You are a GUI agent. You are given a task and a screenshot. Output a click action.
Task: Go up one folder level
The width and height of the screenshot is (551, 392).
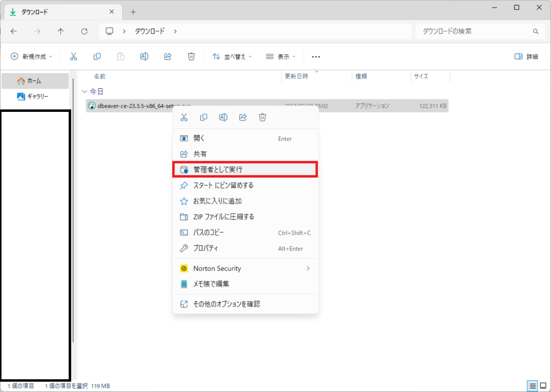[x=61, y=31]
